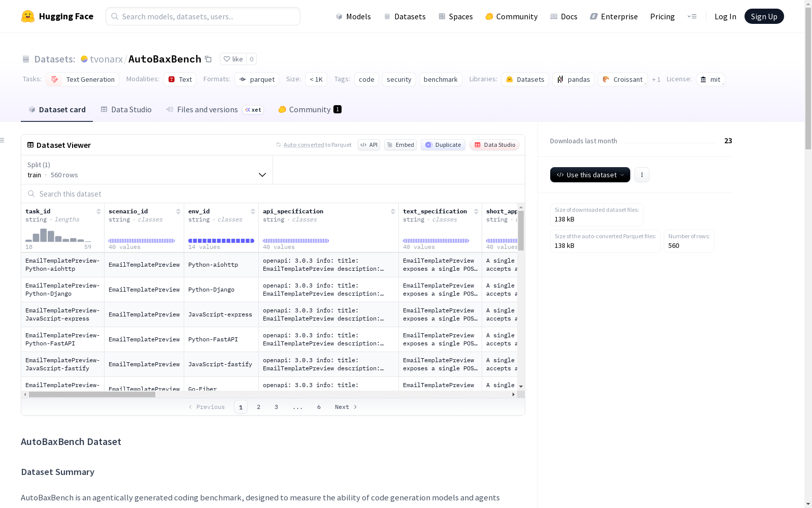Open the Croissant library tag
This screenshot has height=508, width=812.
click(x=623, y=79)
